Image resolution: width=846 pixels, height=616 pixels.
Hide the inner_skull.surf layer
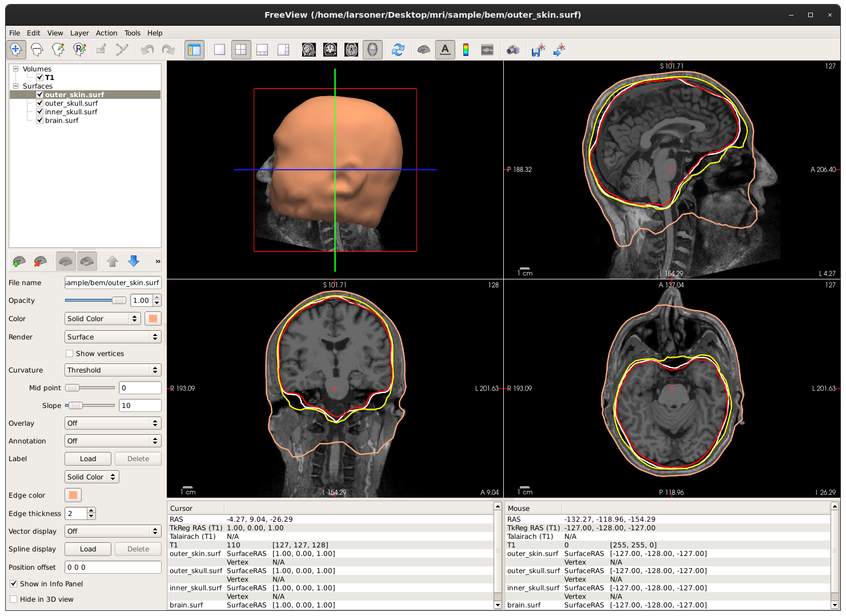click(39, 112)
